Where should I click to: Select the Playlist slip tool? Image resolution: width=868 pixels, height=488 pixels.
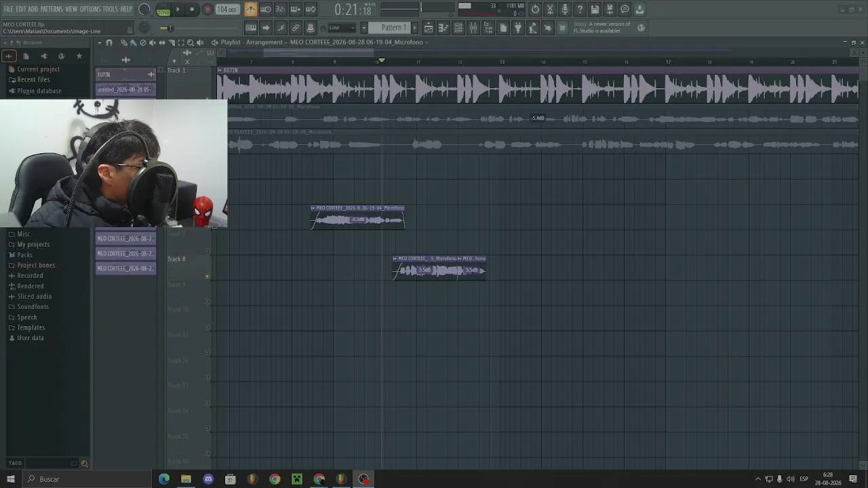[161, 42]
